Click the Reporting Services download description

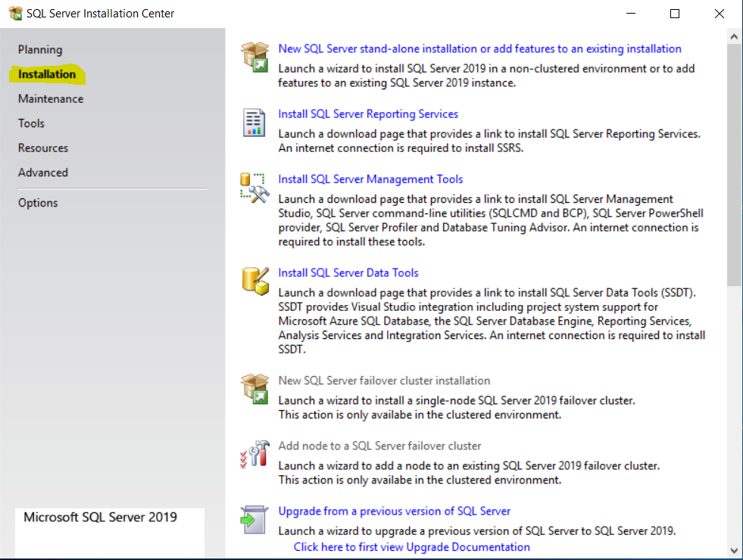click(x=489, y=141)
